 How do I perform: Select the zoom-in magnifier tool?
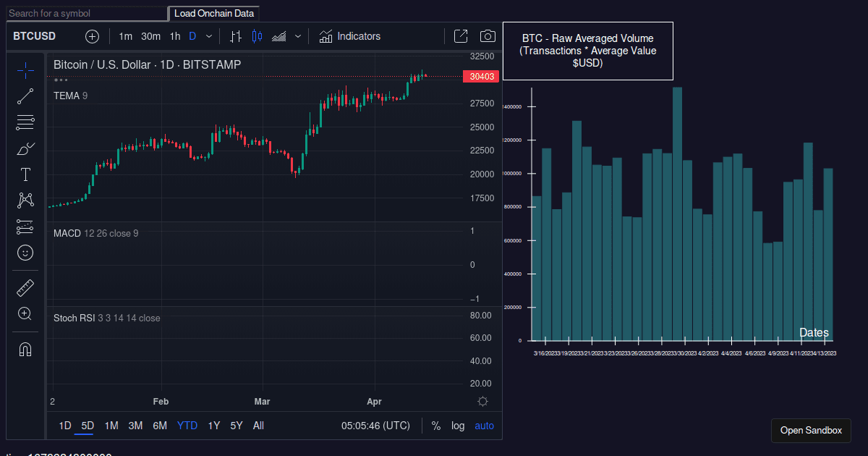tap(25, 313)
